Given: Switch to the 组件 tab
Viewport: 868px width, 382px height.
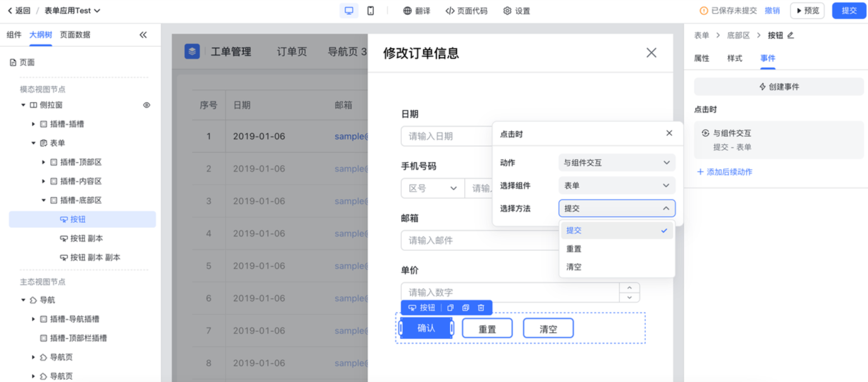Looking at the screenshot, I should [x=14, y=35].
